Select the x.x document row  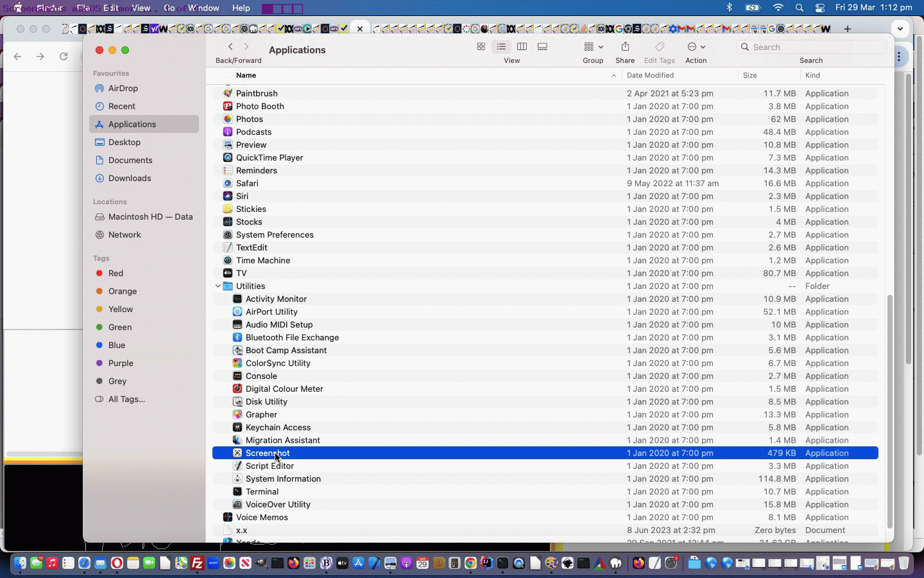545,530
